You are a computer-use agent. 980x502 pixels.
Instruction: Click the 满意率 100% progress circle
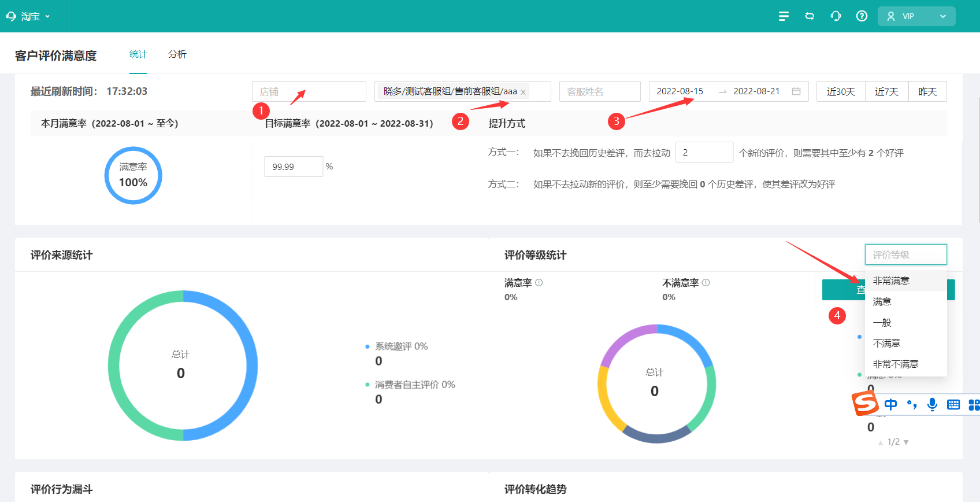pyautogui.click(x=133, y=175)
